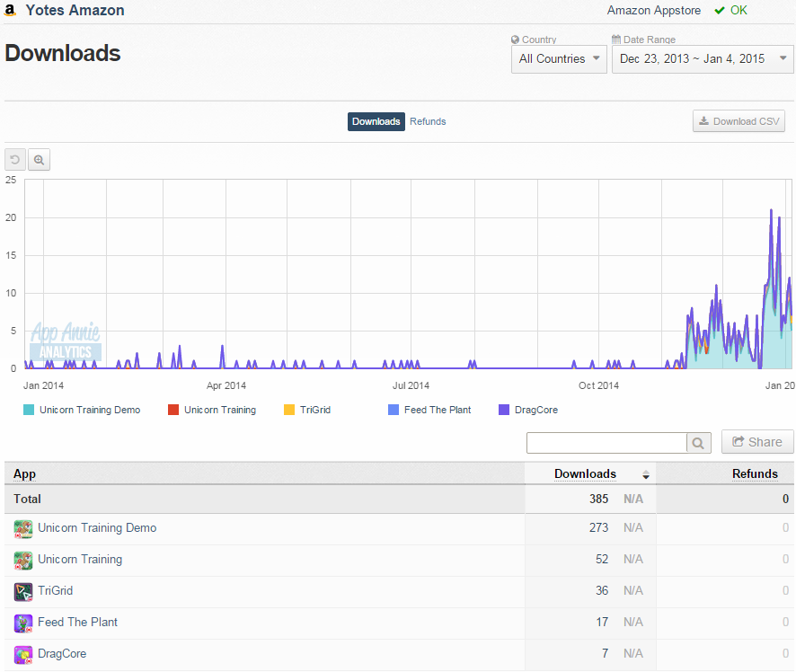Toggle the TriGrid legend series

[x=307, y=410]
